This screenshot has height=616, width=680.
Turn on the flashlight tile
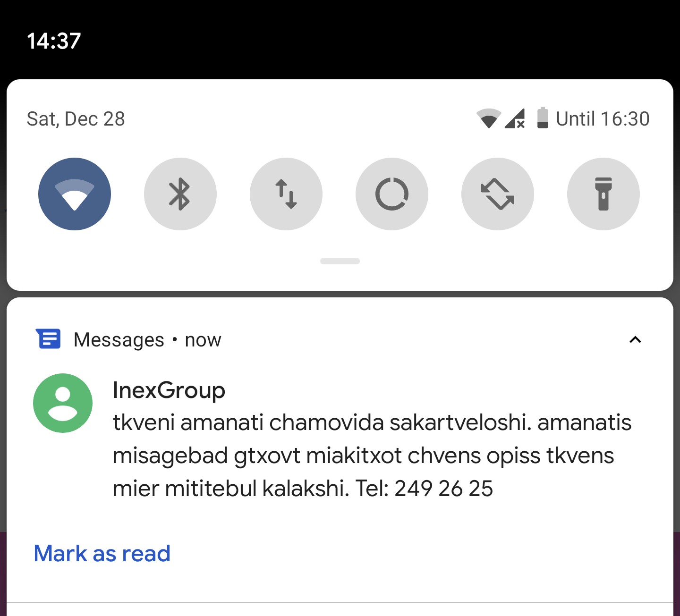click(603, 194)
